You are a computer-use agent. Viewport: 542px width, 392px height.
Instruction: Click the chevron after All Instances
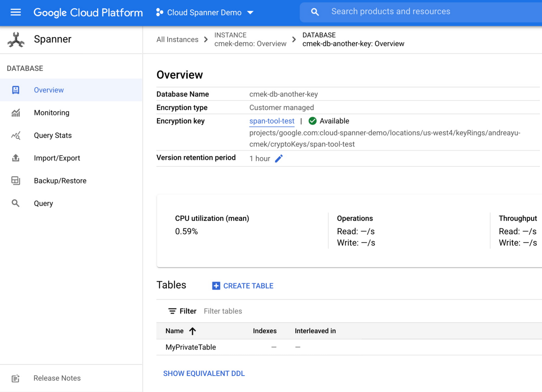(206, 40)
